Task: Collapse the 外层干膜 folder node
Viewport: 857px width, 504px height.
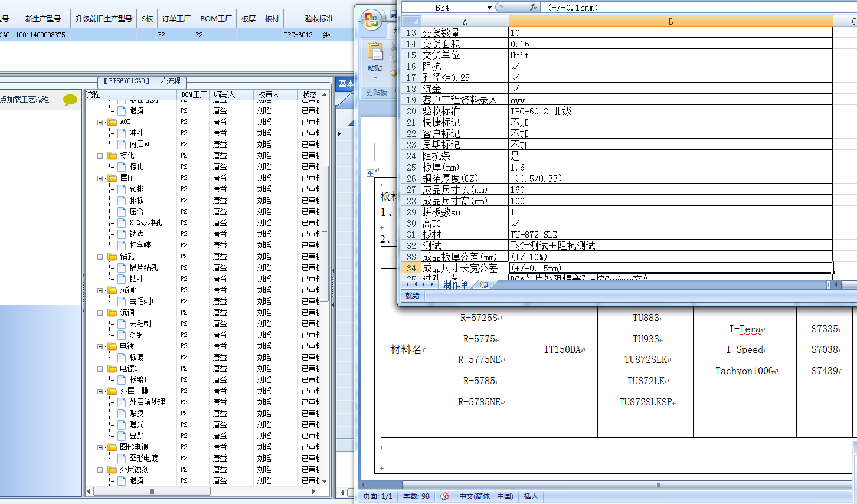Action: coord(100,391)
